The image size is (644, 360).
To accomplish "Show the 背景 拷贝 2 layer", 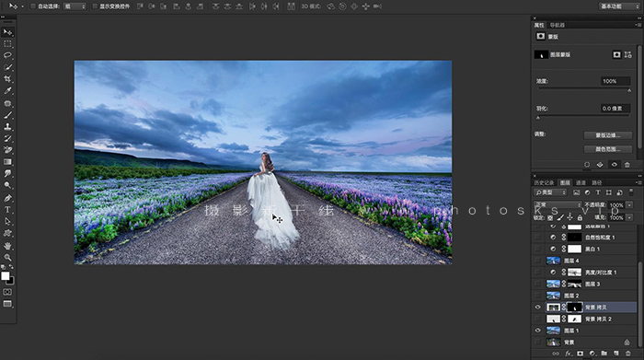I will [537, 319].
